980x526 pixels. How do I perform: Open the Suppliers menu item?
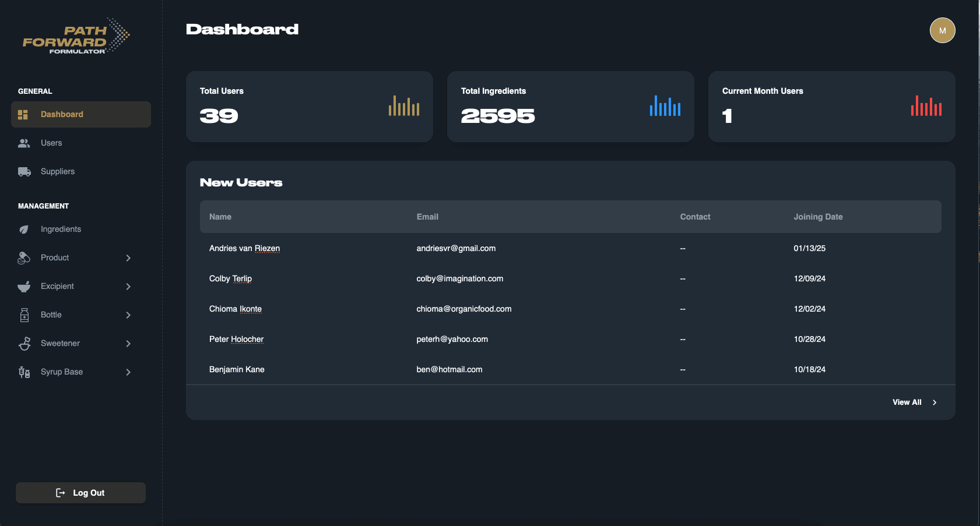click(58, 172)
